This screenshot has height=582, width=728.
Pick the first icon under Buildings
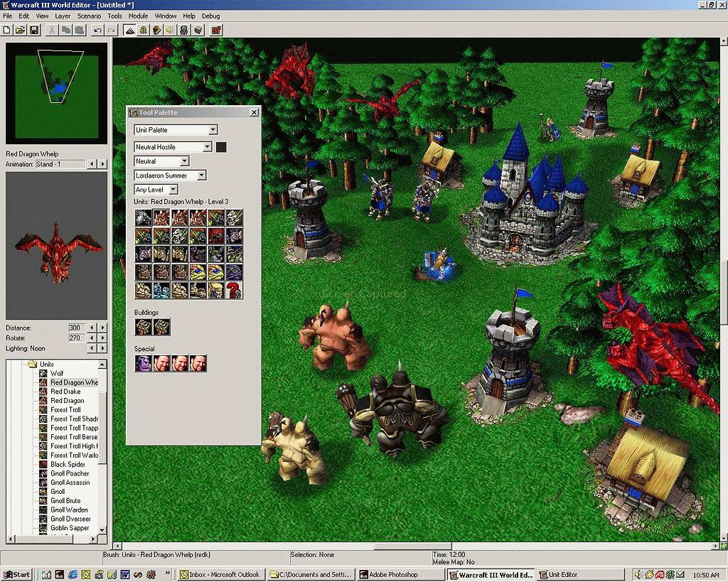[x=144, y=327]
